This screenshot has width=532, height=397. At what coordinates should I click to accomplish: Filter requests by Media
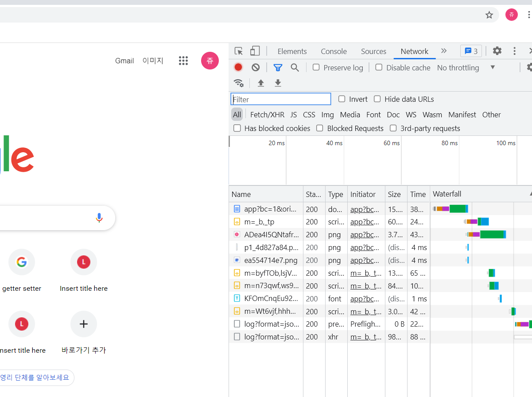pos(350,115)
